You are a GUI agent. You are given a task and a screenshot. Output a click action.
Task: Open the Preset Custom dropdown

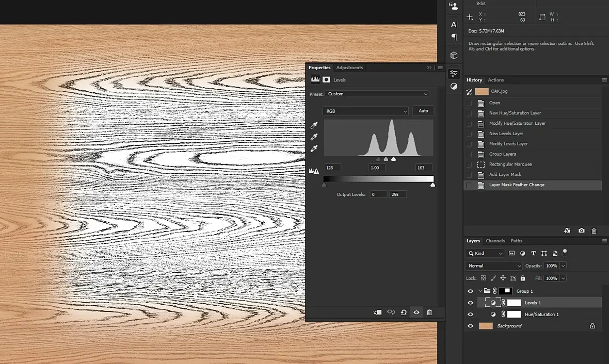click(377, 94)
